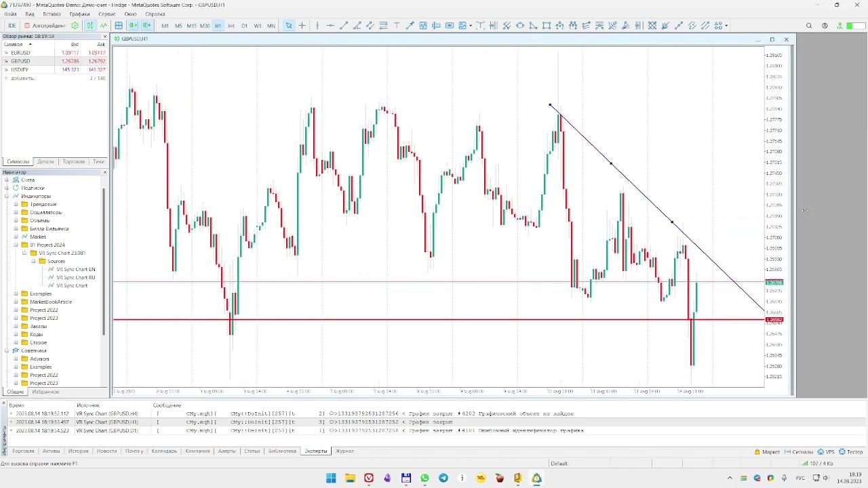Image resolution: width=868 pixels, height=488 pixels.
Task: Open the Файл menu
Action: click(10, 14)
